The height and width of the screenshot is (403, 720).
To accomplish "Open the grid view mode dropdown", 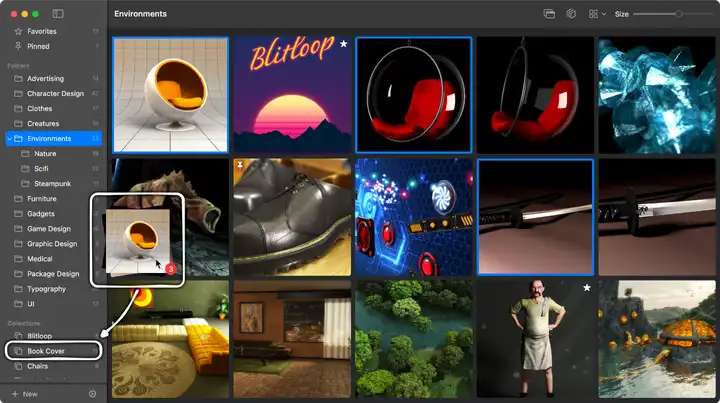I will pos(597,14).
